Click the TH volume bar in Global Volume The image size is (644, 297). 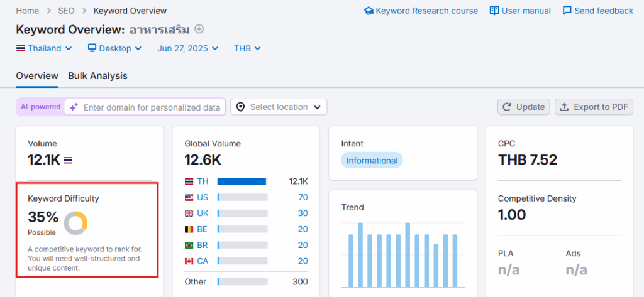pos(242,181)
